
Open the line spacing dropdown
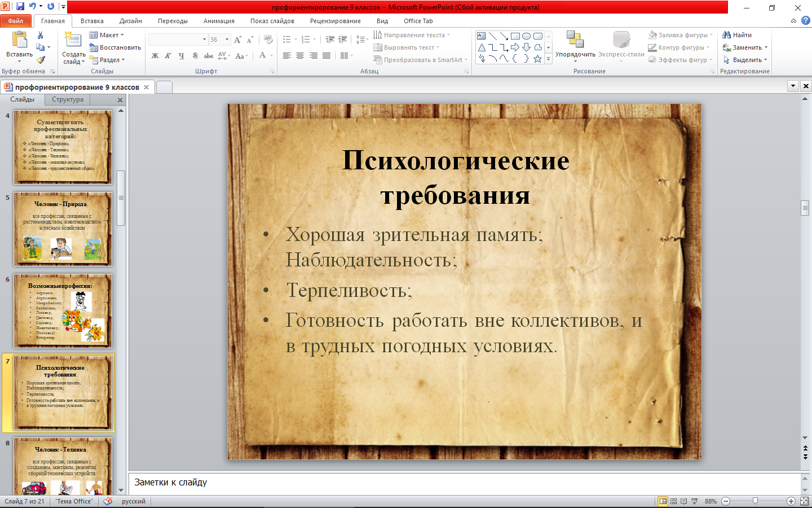(x=362, y=40)
